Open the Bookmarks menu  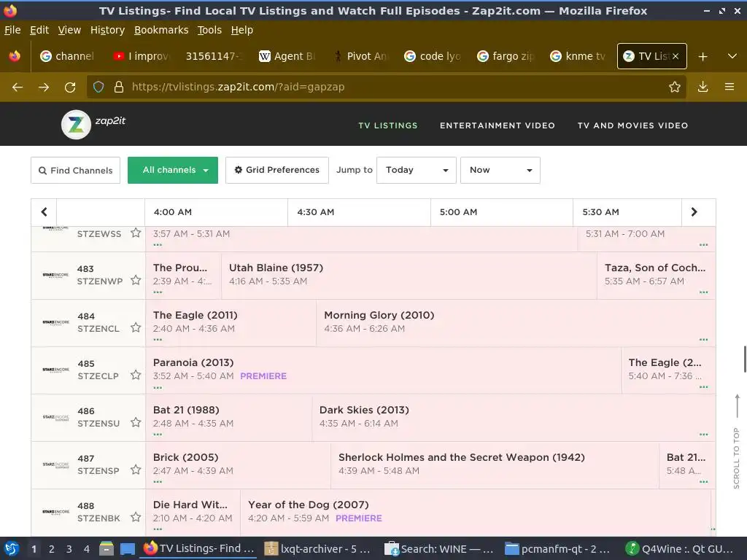point(161,30)
